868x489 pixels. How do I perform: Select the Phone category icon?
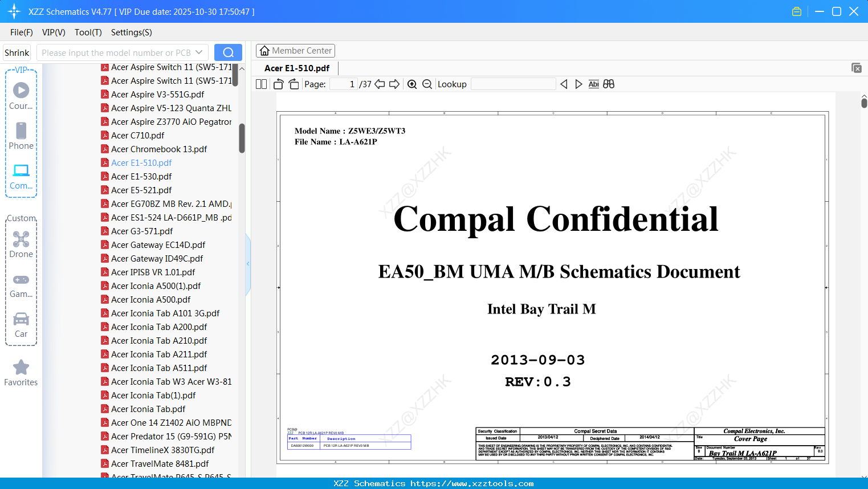tap(21, 136)
